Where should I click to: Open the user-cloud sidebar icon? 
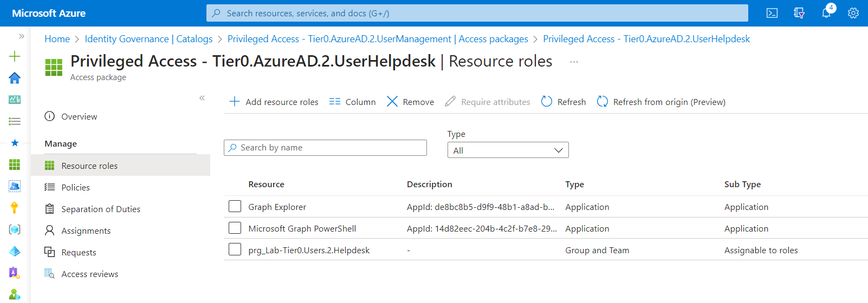pos(15,186)
